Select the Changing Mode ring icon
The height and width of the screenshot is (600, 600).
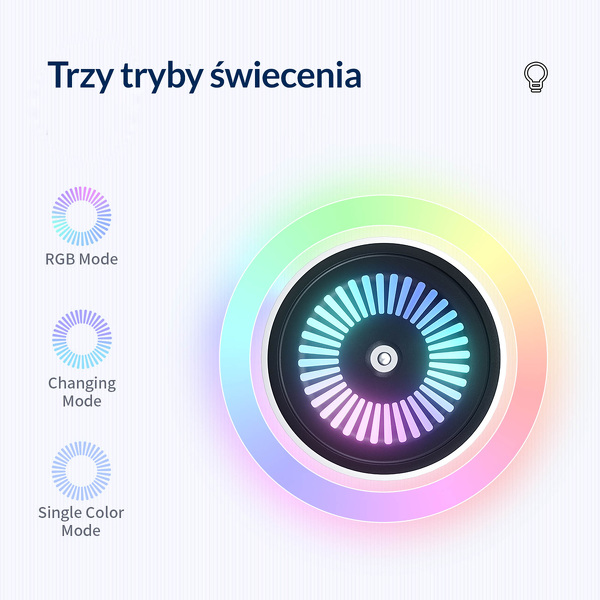[x=81, y=340]
